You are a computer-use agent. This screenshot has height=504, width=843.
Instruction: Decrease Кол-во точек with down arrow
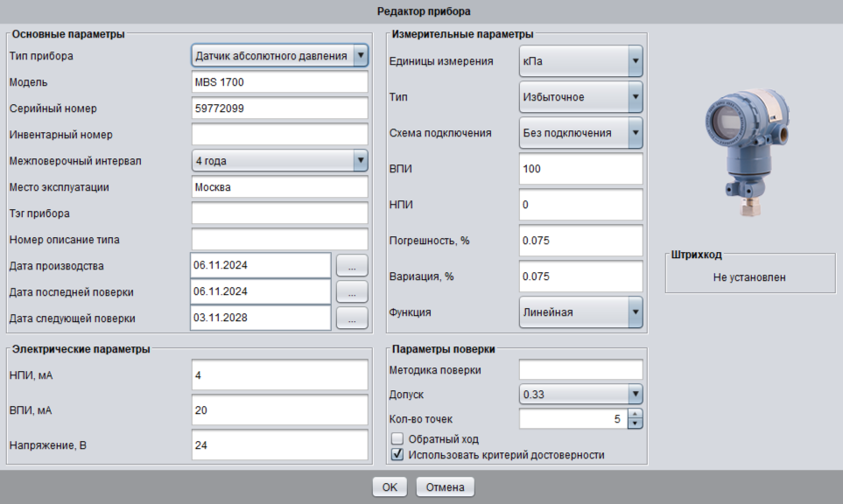pyautogui.click(x=636, y=423)
